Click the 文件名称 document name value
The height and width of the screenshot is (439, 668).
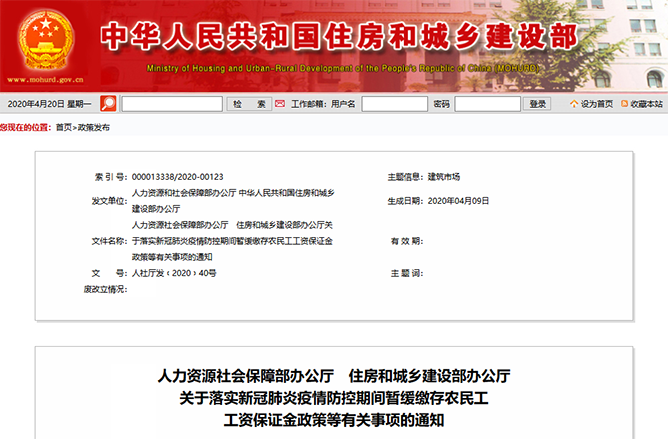coord(232,241)
